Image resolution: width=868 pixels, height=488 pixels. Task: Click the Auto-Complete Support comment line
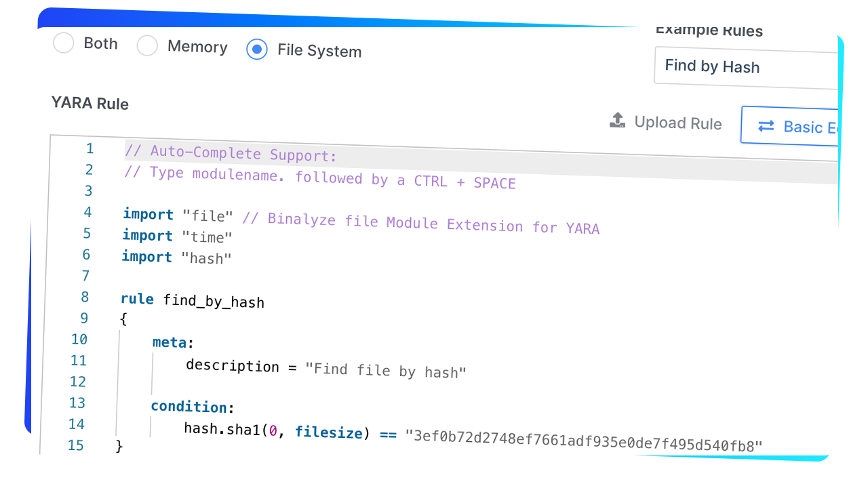point(231,153)
